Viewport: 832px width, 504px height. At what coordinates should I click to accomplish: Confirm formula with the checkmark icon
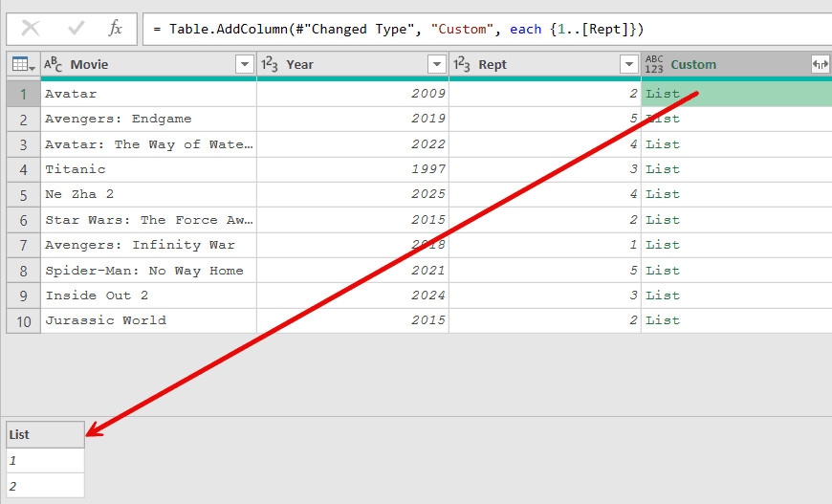click(x=77, y=29)
